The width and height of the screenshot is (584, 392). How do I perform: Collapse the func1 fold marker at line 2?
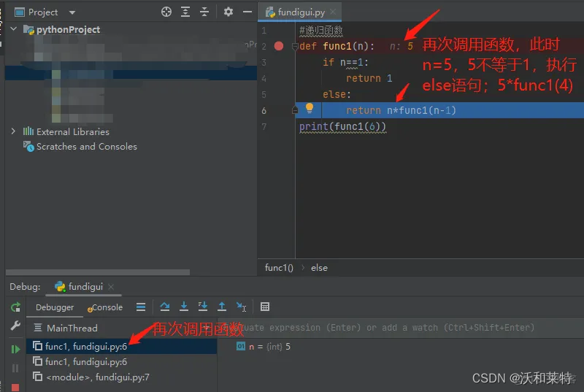tap(295, 46)
